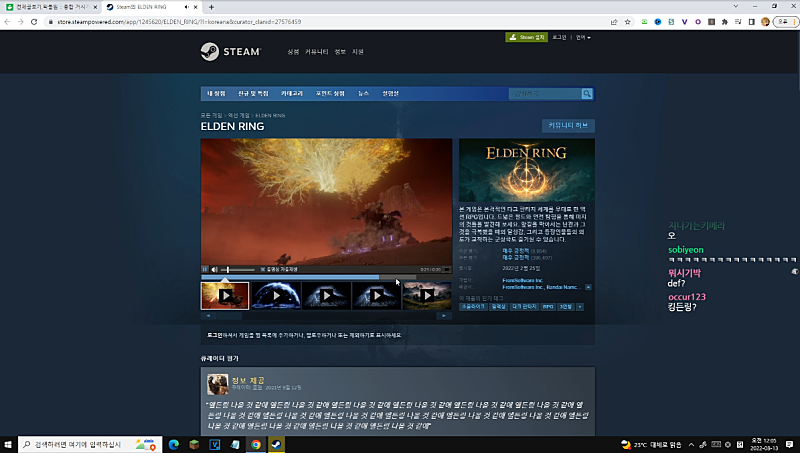Screen dimensions: 800x453
Task: Expand more tags plus button
Action: 580,307
